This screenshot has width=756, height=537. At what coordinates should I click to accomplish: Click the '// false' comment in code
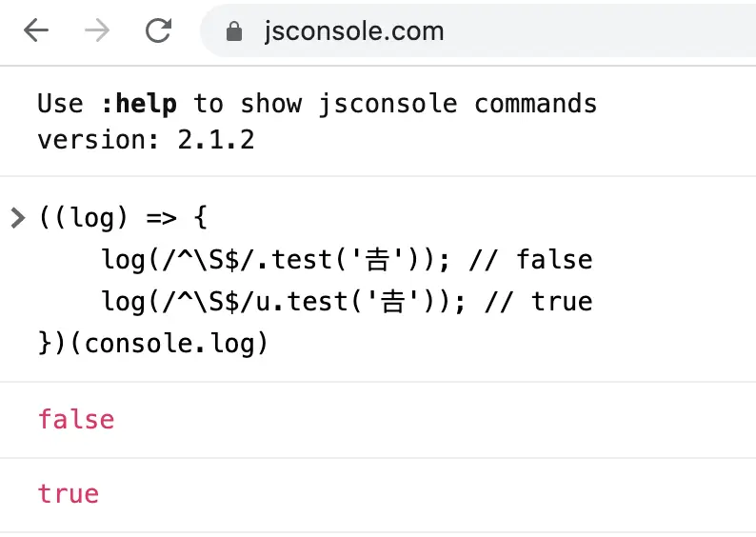(531, 260)
